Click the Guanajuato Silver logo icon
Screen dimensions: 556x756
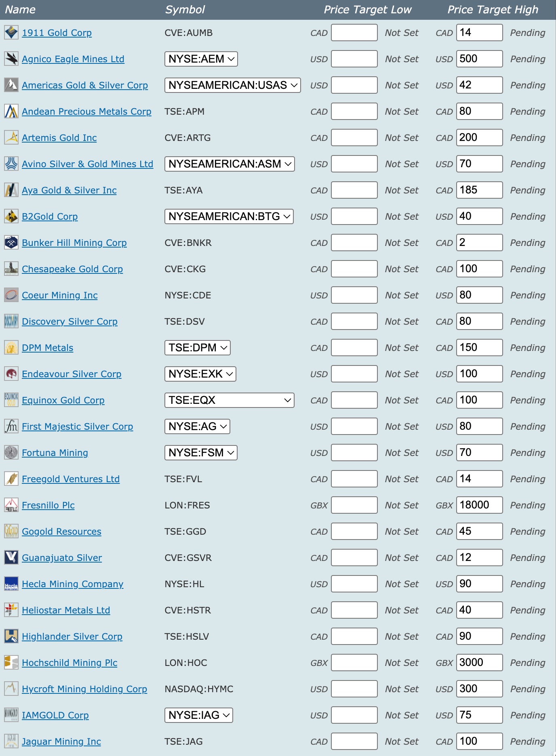11,558
